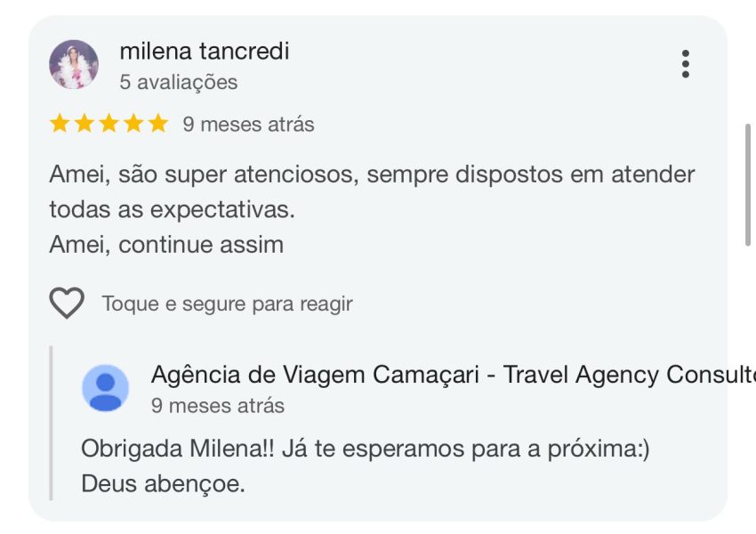
Task: Click the fourth yellow rating star
Action: click(133, 124)
